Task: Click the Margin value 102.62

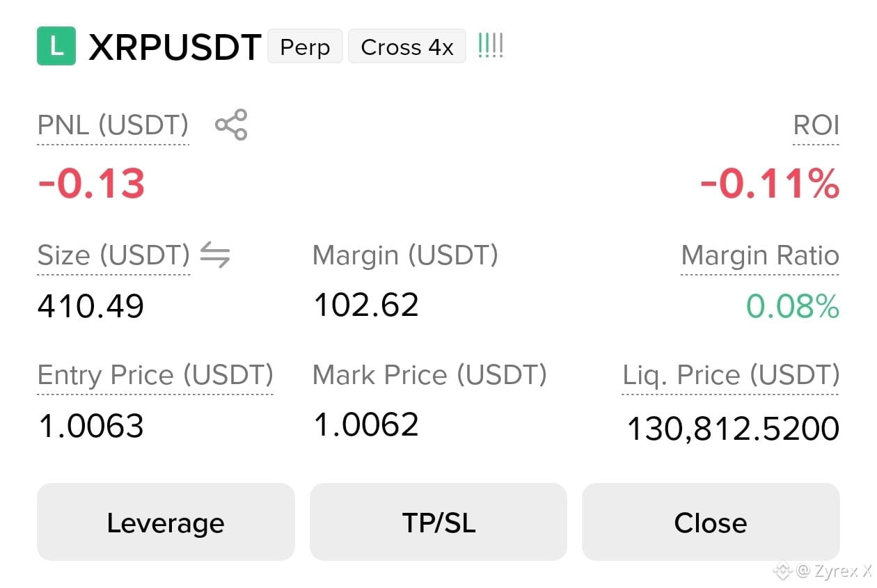Action: coord(366,305)
